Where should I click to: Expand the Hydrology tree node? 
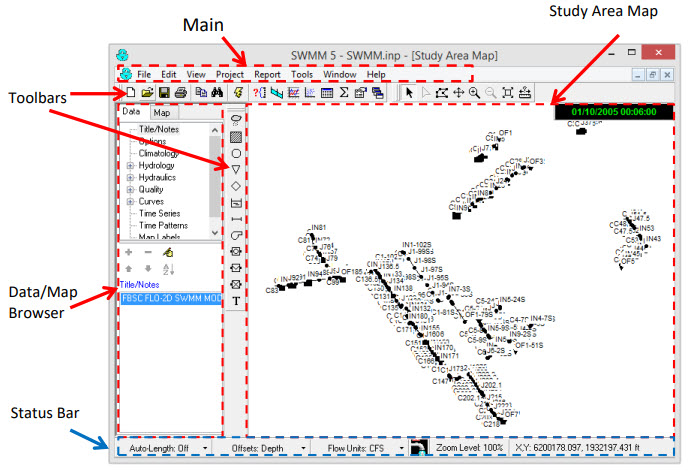coord(128,165)
